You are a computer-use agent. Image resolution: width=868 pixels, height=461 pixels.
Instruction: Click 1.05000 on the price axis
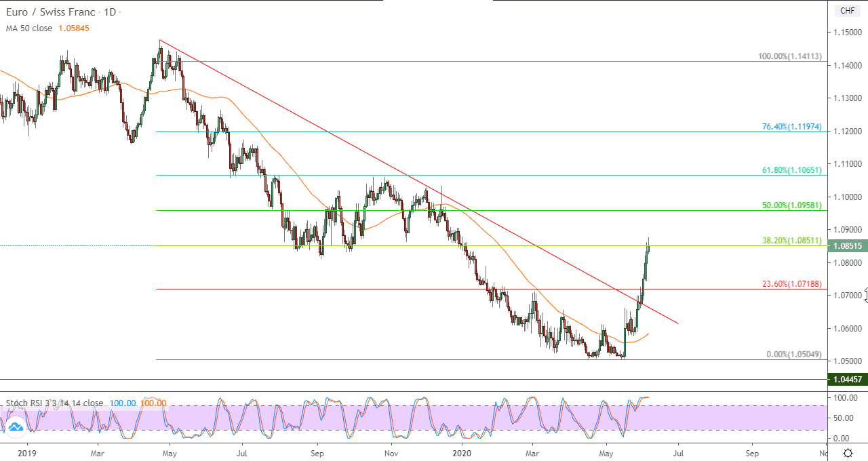pos(848,362)
